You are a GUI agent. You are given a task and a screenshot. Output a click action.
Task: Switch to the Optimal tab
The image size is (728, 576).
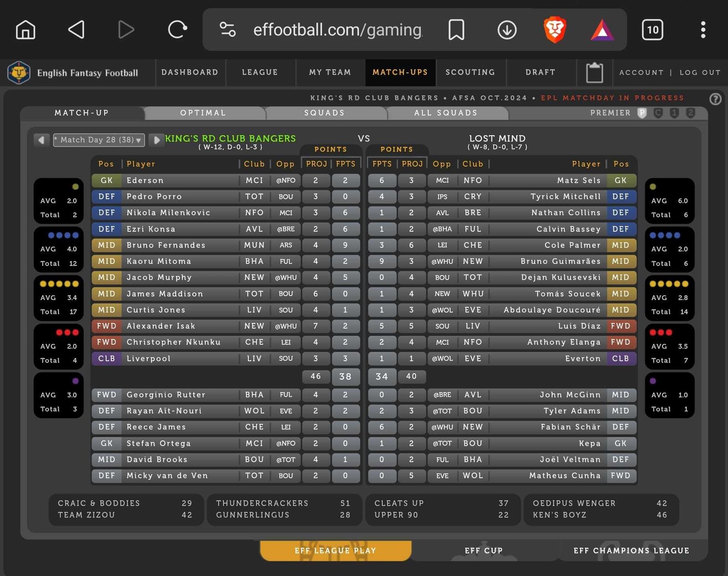click(203, 113)
